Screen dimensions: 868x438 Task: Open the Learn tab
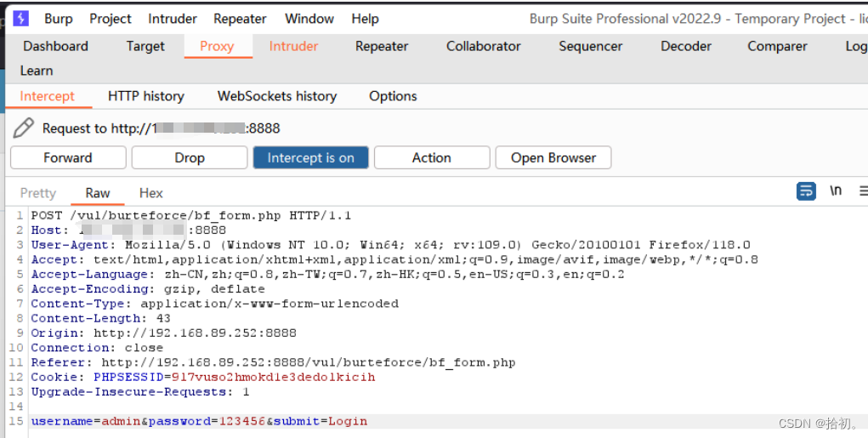click(x=37, y=71)
